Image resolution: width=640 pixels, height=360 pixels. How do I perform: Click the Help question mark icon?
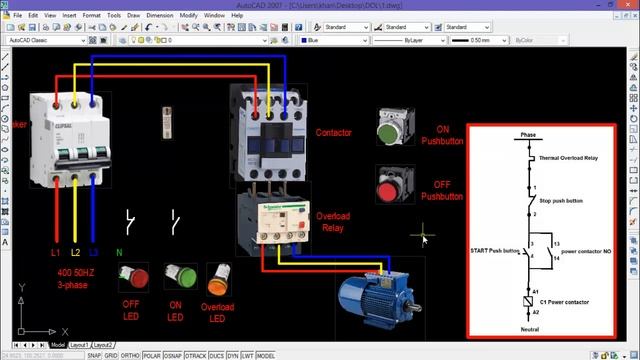298,27
